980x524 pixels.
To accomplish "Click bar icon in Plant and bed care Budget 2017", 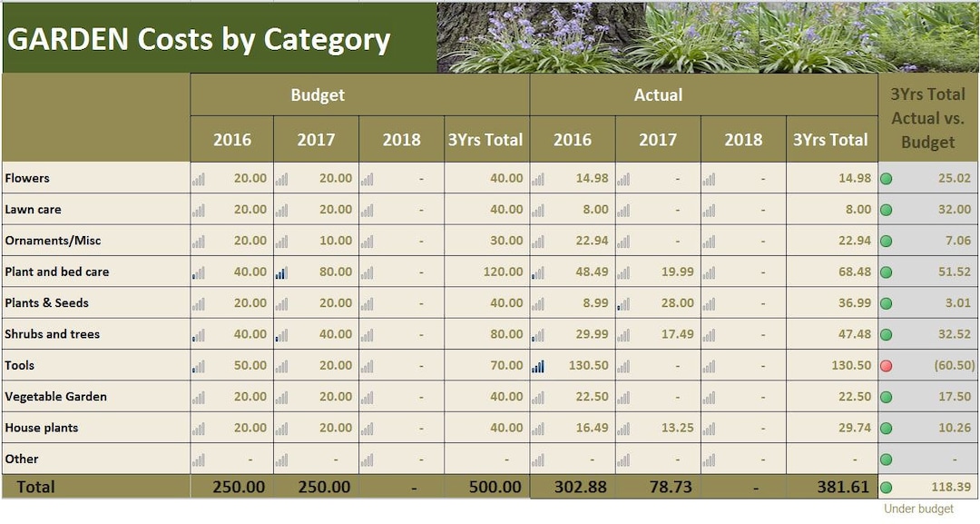I will [281, 272].
